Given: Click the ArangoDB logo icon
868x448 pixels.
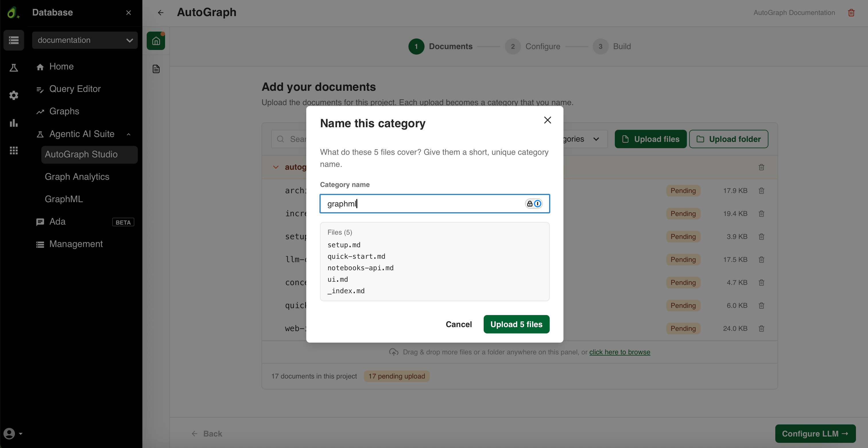Looking at the screenshot, I should coord(13,12).
